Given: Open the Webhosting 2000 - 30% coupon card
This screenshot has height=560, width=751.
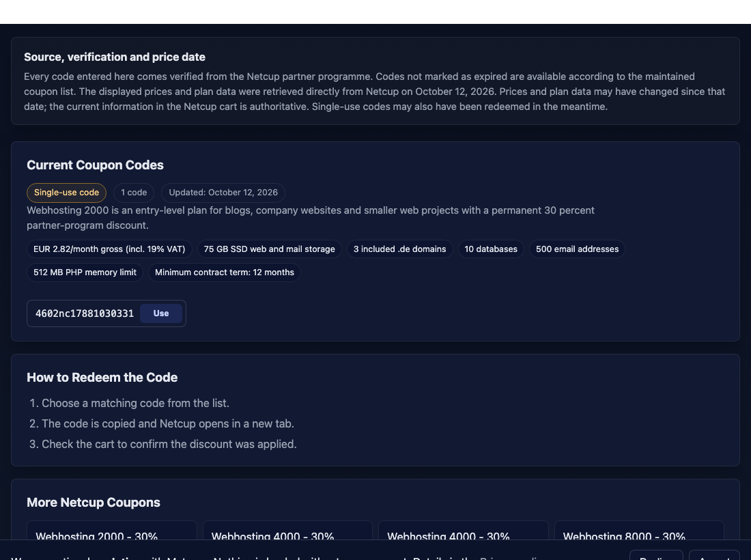Looking at the screenshot, I should (111, 531).
